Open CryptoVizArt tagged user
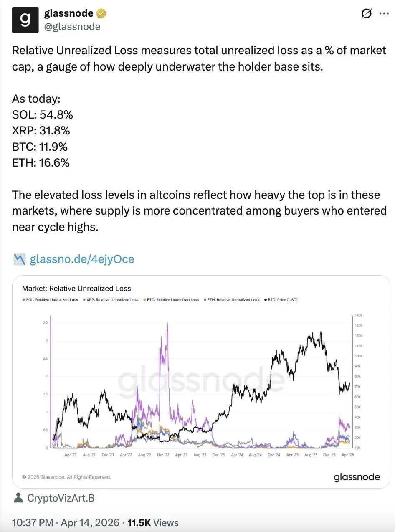The width and height of the screenshot is (395, 532). 61,498
